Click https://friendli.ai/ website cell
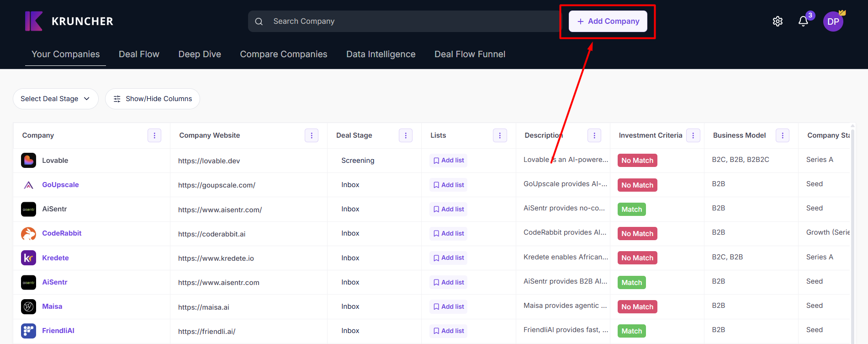The height and width of the screenshot is (344, 868). [206, 332]
